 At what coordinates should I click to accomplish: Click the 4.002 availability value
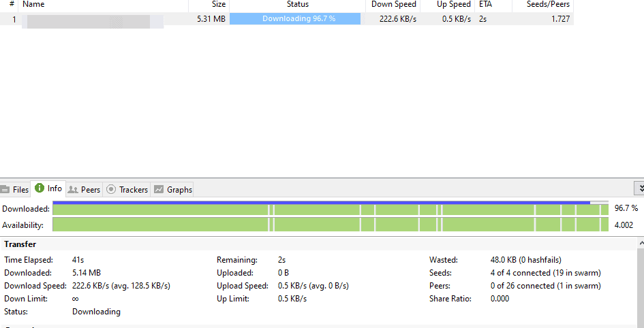[624, 225]
